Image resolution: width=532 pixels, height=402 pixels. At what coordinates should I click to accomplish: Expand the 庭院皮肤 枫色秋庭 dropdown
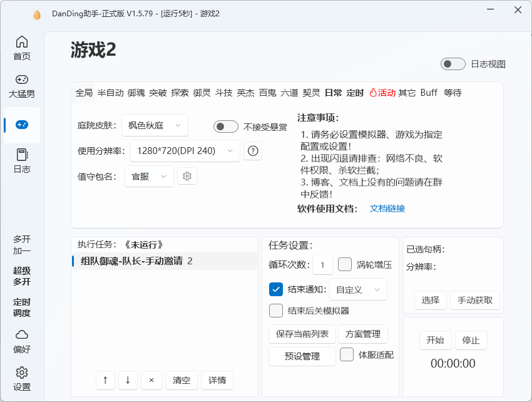click(x=154, y=125)
